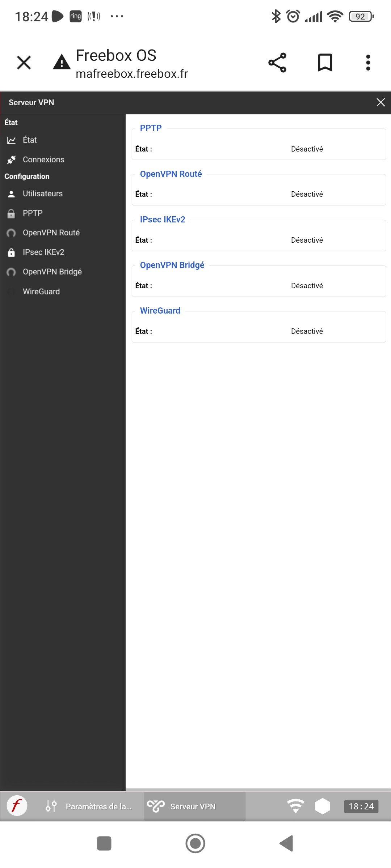The image size is (391, 868).
Task: Open OpenVPN Routé configuration
Action: click(x=51, y=233)
